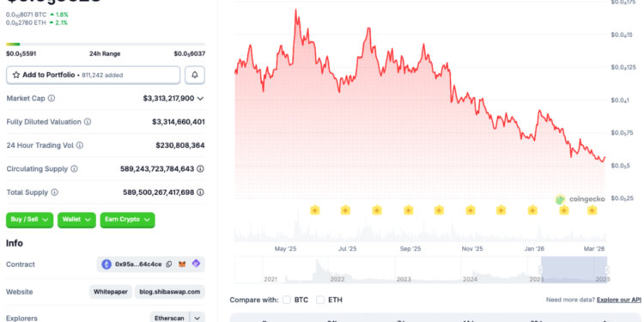Screen dimensions: 644x322
Task: Open Etherscan explorer link
Action: [170, 319]
